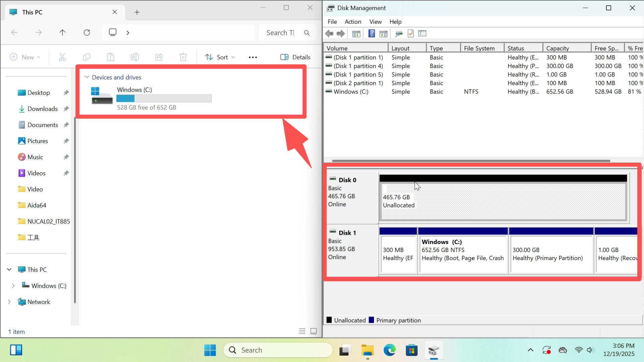Viewport: 644px width, 362px height.
Task: Click the Rescan disks connect icon
Action: click(x=399, y=34)
